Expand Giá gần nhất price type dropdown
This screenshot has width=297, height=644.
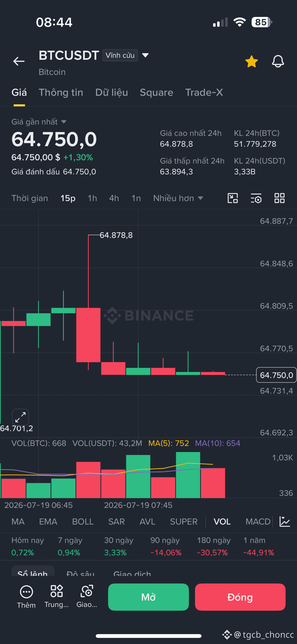(64, 122)
